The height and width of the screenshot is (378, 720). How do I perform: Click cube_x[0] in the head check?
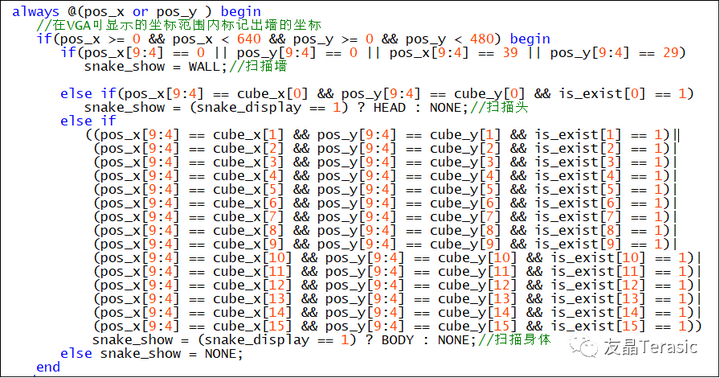[x=273, y=94]
